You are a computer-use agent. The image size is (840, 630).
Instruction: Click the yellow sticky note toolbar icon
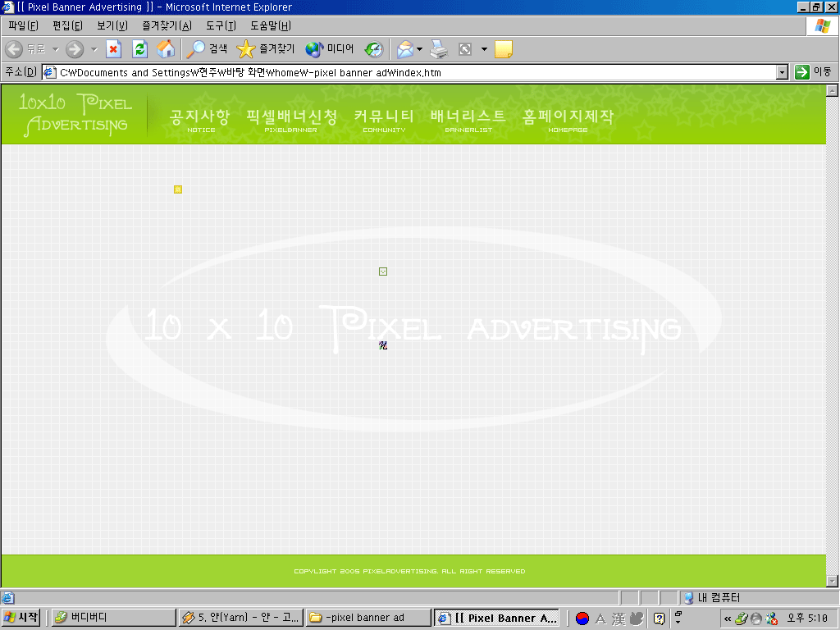click(504, 49)
